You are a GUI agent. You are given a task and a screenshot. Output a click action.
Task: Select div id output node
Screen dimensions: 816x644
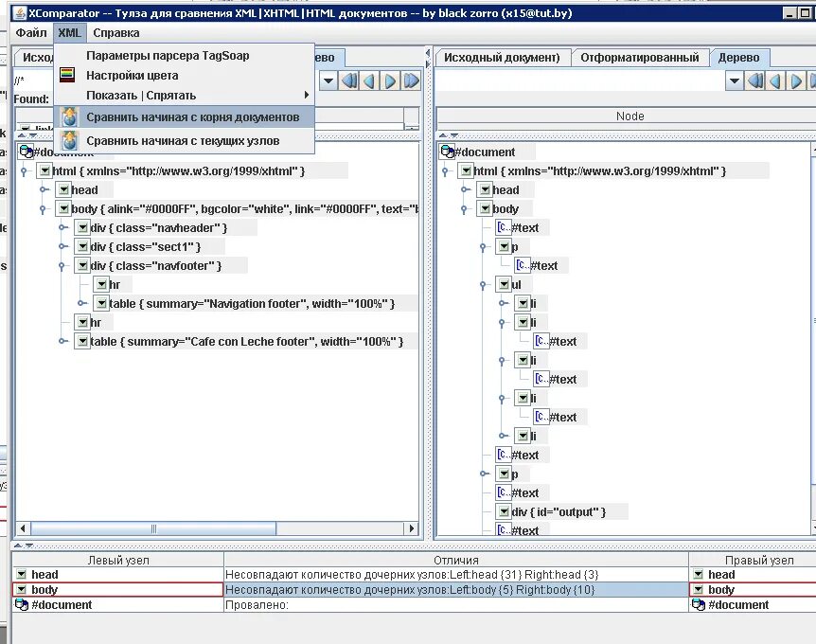[559, 512]
